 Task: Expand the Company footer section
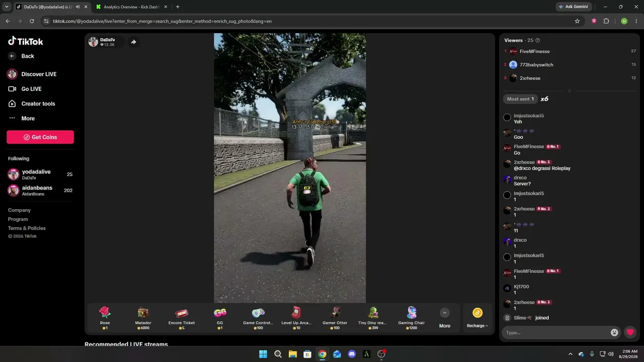[19, 210]
